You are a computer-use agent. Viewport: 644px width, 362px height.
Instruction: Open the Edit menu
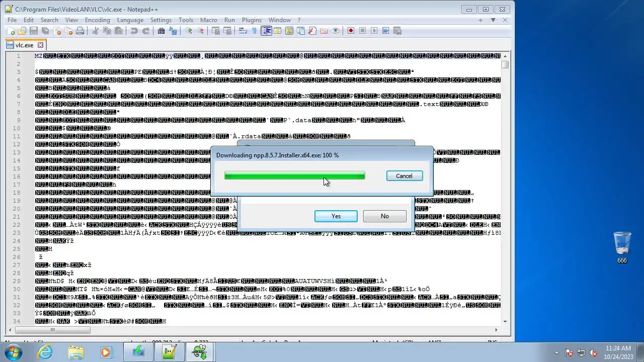pyautogui.click(x=29, y=20)
